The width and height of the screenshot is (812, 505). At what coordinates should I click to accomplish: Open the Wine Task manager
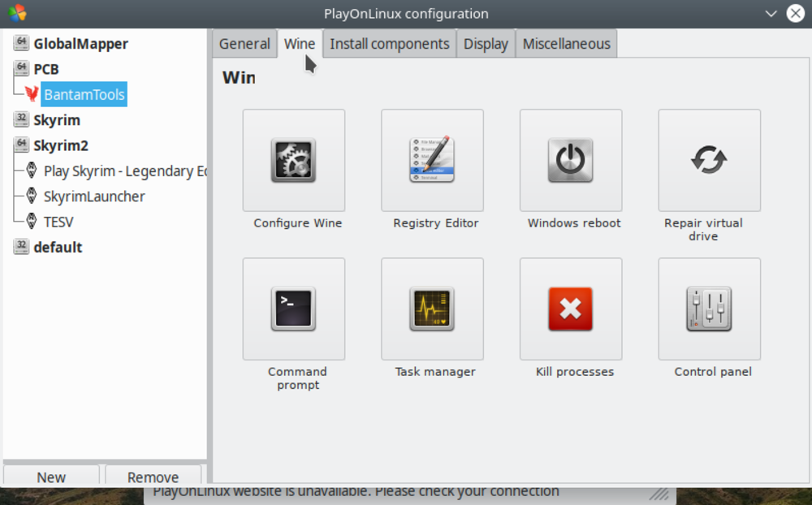coord(433,309)
